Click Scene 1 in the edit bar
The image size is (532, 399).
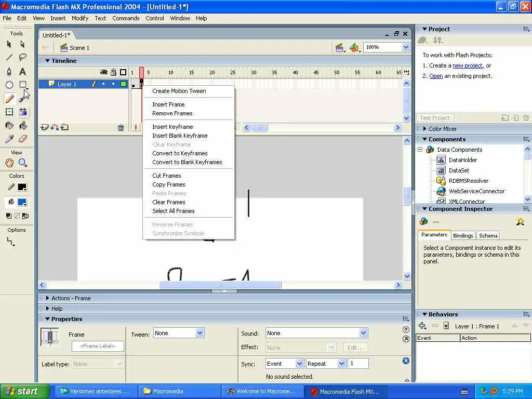tap(75, 48)
